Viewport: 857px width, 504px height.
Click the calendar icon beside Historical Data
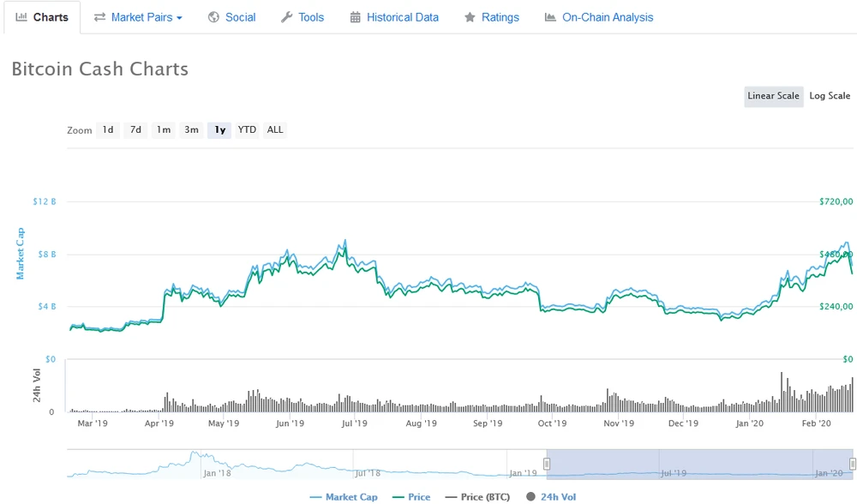point(356,17)
